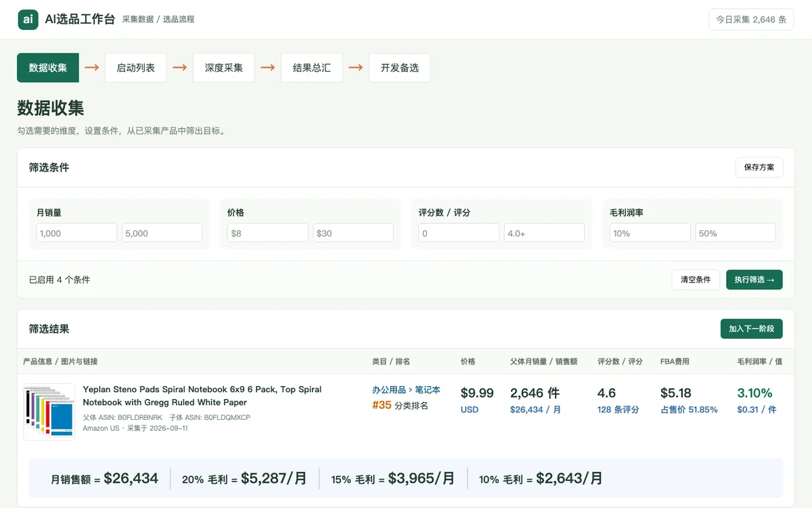Viewport: 812px width, 508px height.
Task: Click the 4.6 rating value
Action: click(606, 393)
